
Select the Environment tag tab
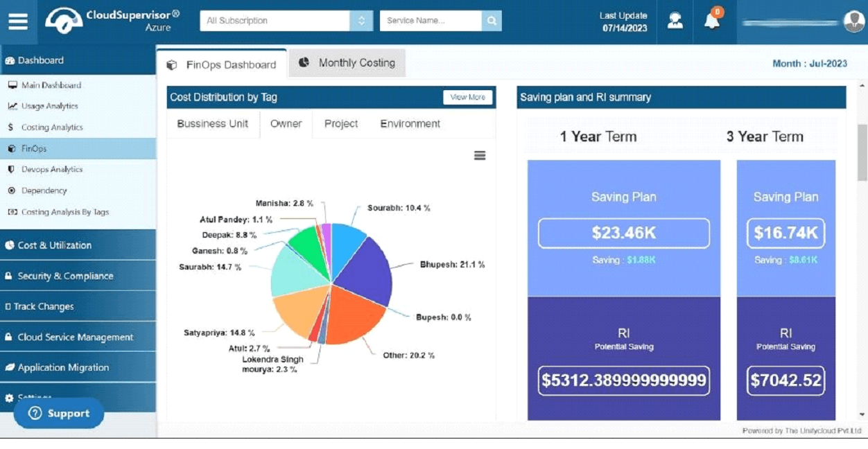[410, 124]
